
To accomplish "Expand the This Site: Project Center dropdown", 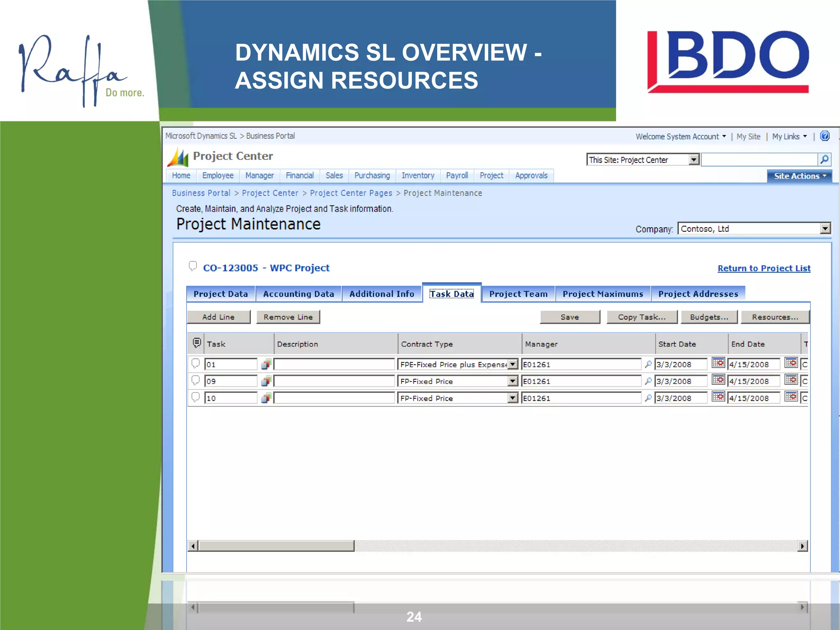I will 694,160.
